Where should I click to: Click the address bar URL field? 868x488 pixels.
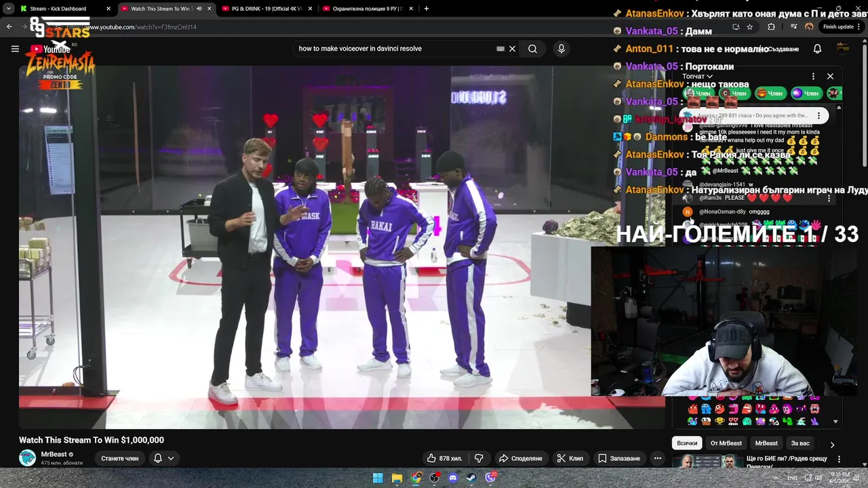380,27
